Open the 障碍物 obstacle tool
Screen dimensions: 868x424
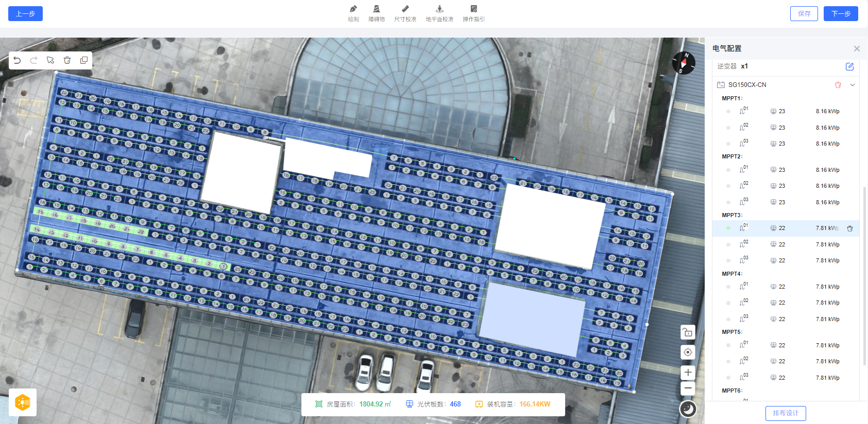377,13
